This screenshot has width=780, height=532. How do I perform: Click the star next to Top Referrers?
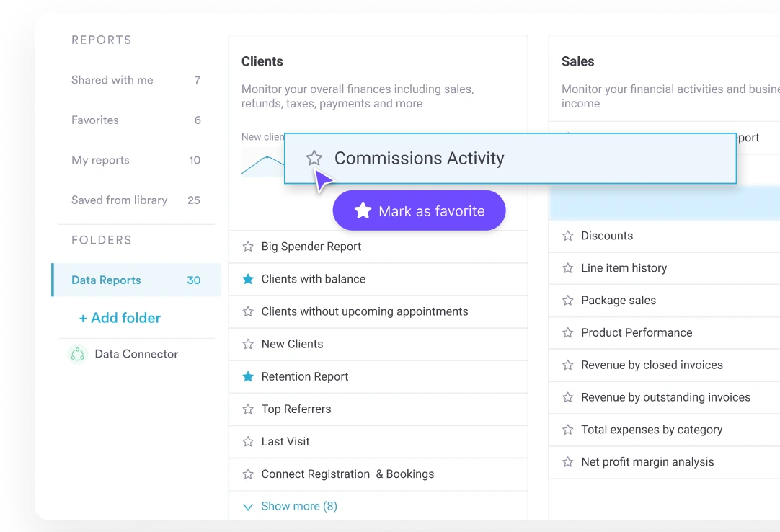pos(248,409)
